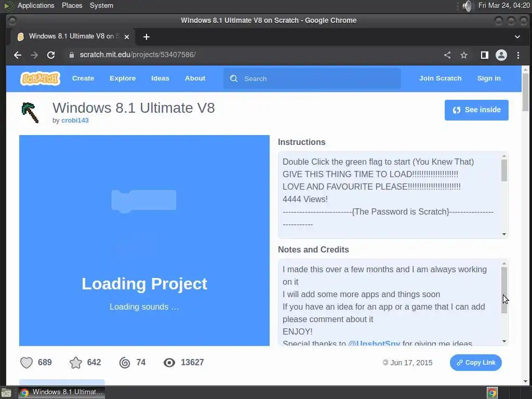Click the 689 loves count
This screenshot has height=399, width=532.
click(x=45, y=362)
